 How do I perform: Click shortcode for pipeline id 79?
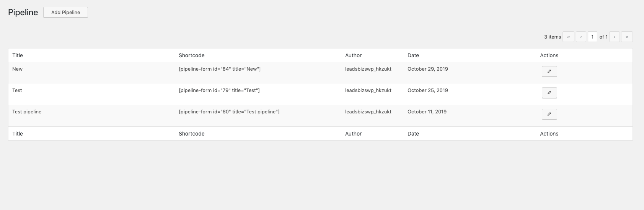pos(219,90)
